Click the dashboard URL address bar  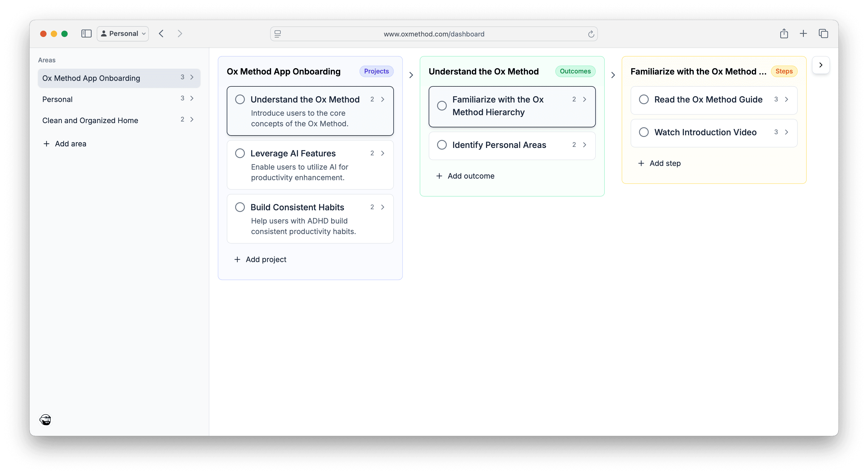point(434,34)
